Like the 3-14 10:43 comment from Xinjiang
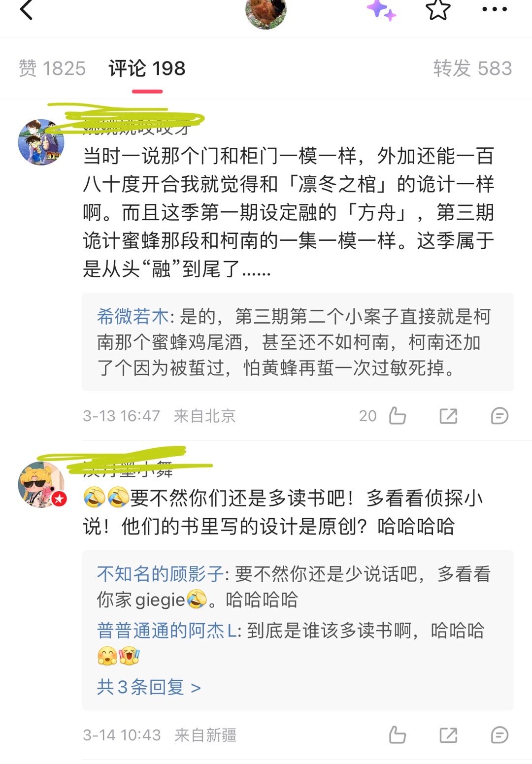Image resolution: width=532 pixels, height=764 pixels. [x=397, y=735]
